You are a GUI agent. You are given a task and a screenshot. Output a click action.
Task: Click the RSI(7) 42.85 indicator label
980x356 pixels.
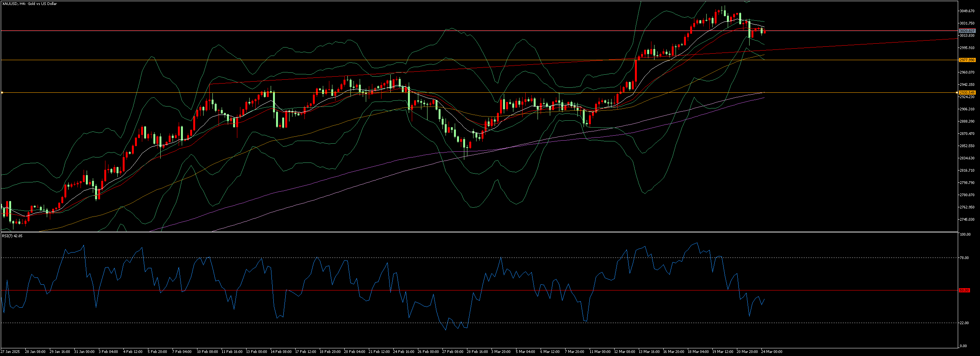point(12,236)
